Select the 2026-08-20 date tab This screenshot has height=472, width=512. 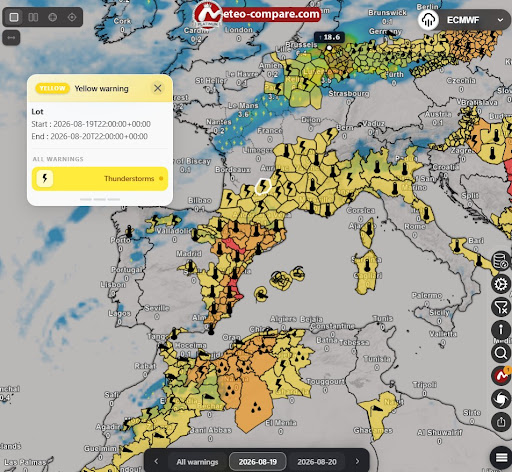point(317,462)
